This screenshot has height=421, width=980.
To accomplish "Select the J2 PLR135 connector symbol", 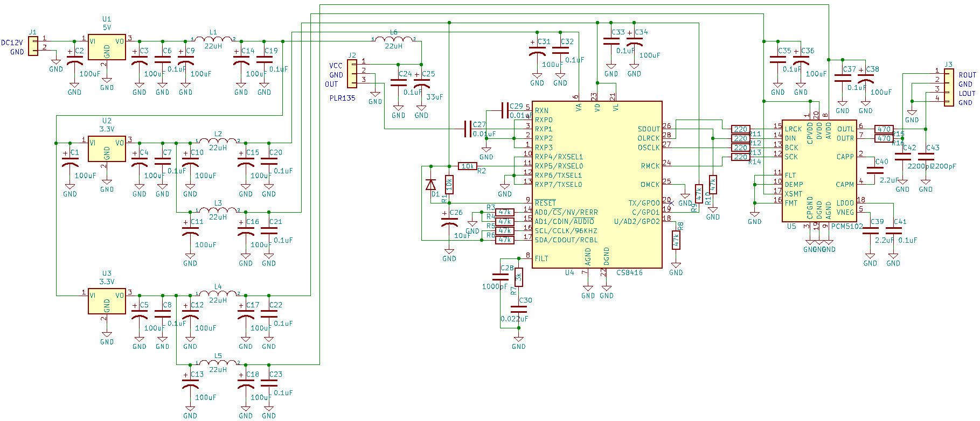I will (x=352, y=74).
